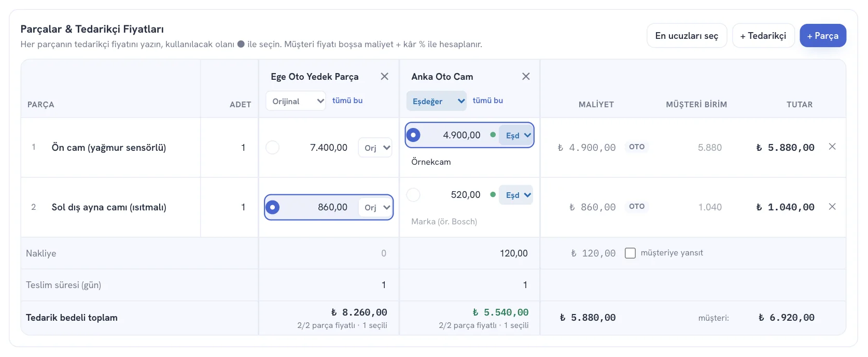Select Anka Oto Cam 4.900,00 price radio
The width and height of the screenshot is (868, 357).
click(x=413, y=135)
